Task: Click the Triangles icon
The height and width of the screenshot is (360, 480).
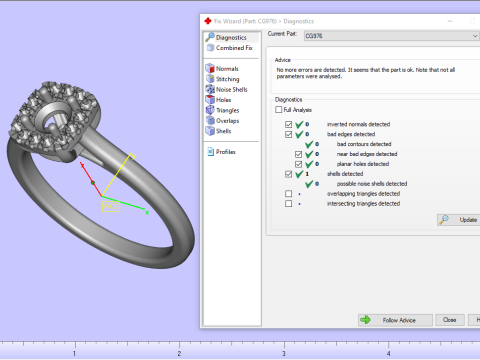Action: pyautogui.click(x=210, y=110)
